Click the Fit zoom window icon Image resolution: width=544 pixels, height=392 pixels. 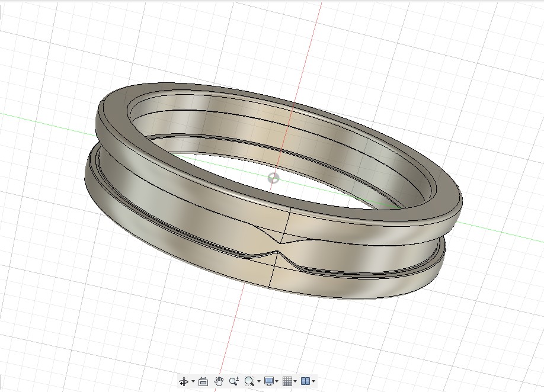coord(249,381)
